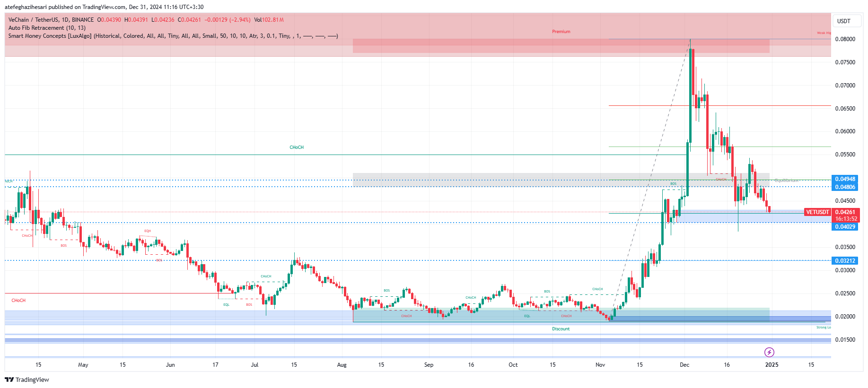
Task: Click the open price O0.04390 value
Action: pos(109,20)
